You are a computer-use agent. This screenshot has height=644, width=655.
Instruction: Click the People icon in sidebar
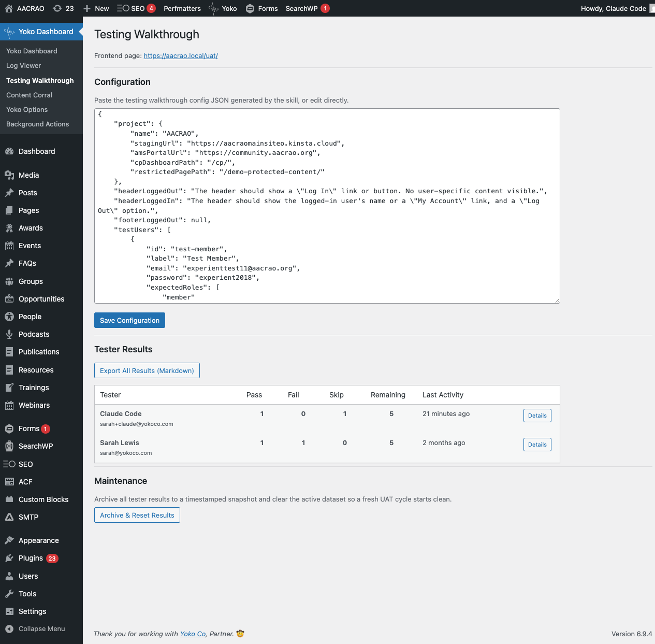click(x=9, y=317)
